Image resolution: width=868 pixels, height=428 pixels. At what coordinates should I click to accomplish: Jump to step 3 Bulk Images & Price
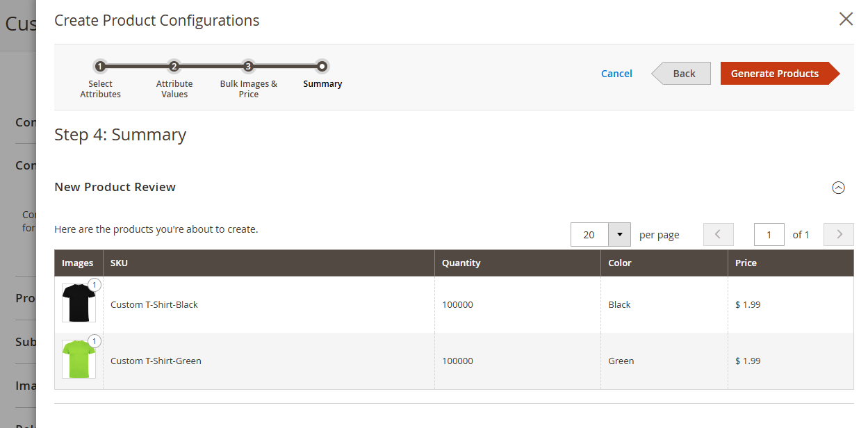[x=248, y=67]
